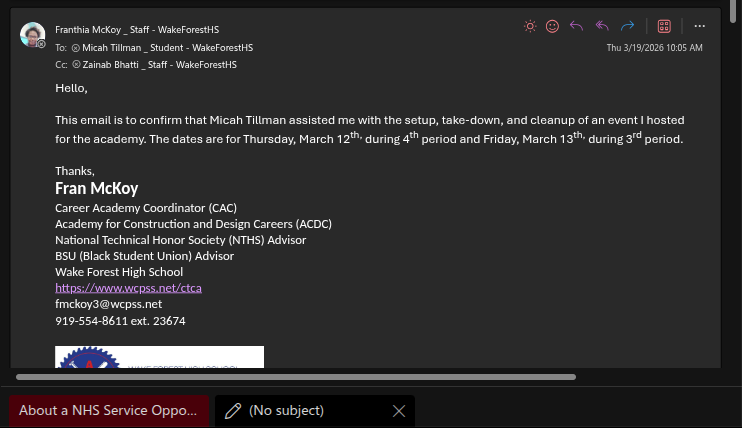Image resolution: width=742 pixels, height=428 pixels.
Task: Click the horizontal scrollbar below the message
Action: (296, 377)
